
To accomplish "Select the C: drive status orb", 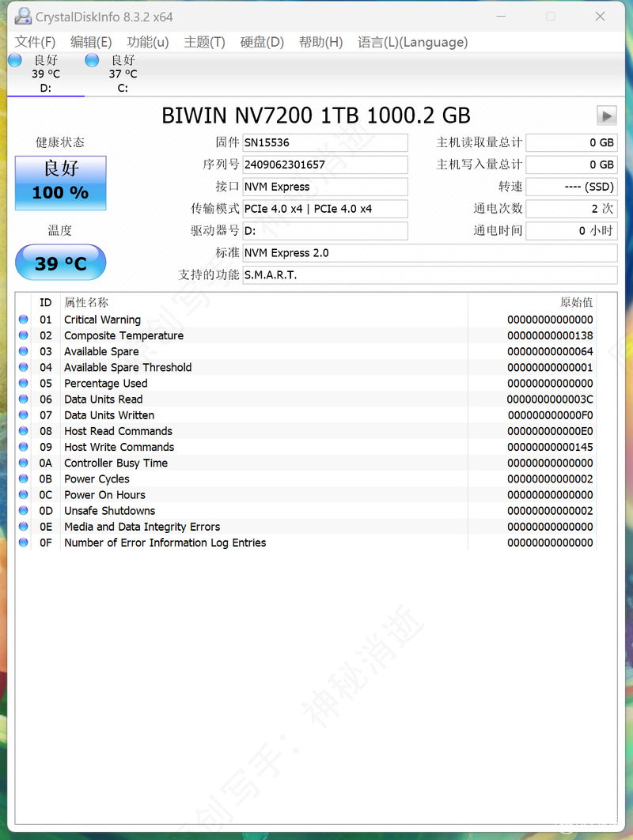I will point(93,60).
